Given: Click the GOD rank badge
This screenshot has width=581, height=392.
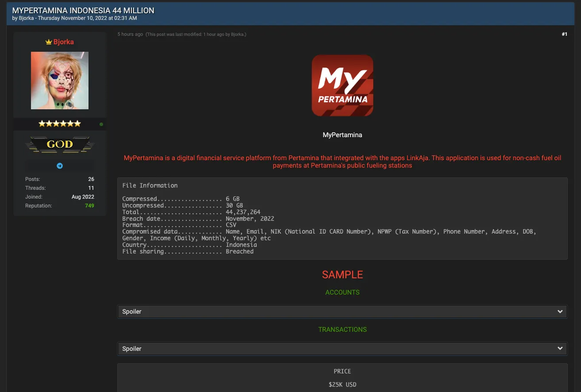Looking at the screenshot, I should 60,144.
